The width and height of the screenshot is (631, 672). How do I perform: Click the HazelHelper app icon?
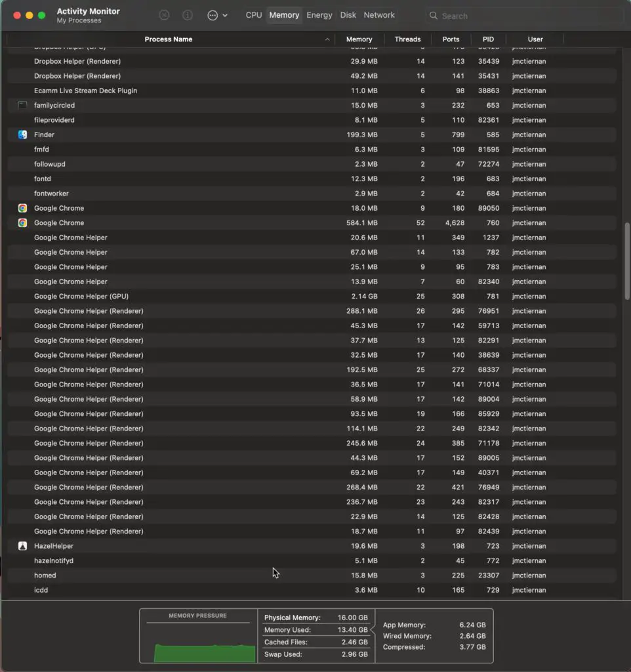[23, 546]
